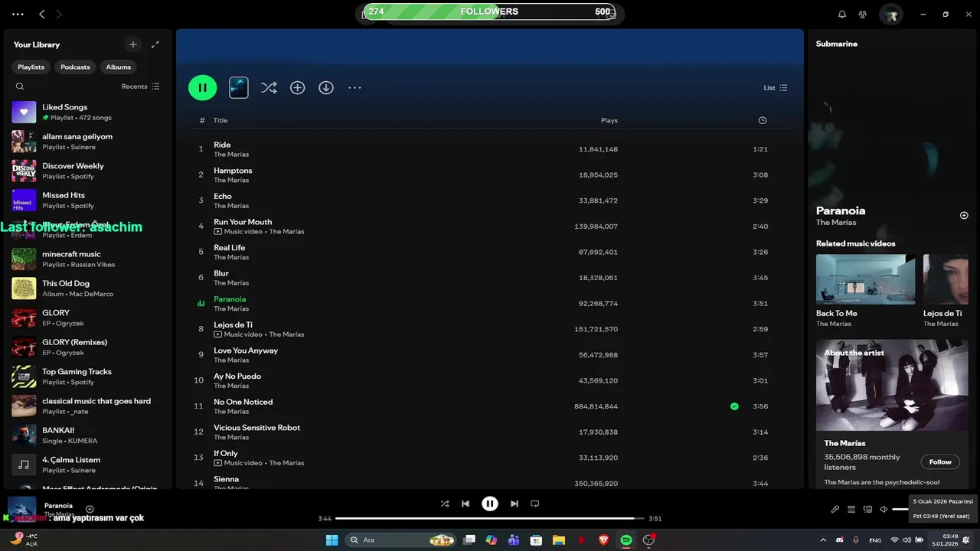
Task: Click green saved check on No One Noticed
Action: [x=734, y=406]
